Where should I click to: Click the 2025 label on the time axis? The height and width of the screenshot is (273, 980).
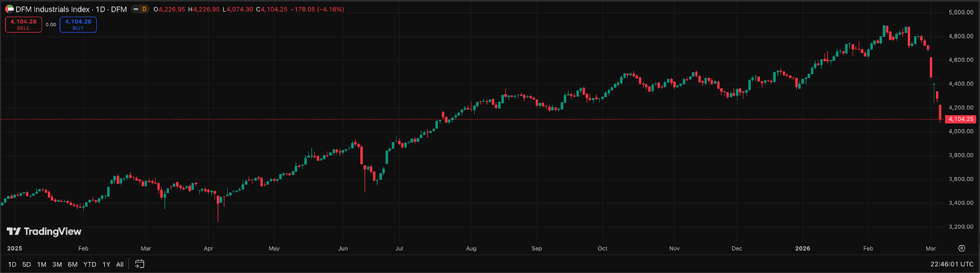tap(15, 249)
